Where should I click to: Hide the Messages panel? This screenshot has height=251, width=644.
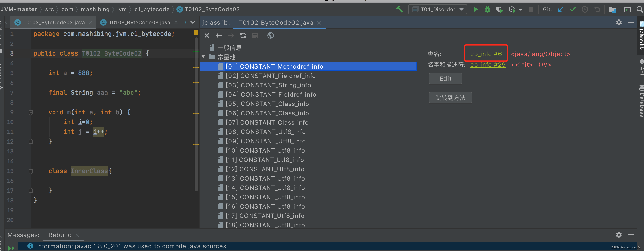tap(631, 235)
